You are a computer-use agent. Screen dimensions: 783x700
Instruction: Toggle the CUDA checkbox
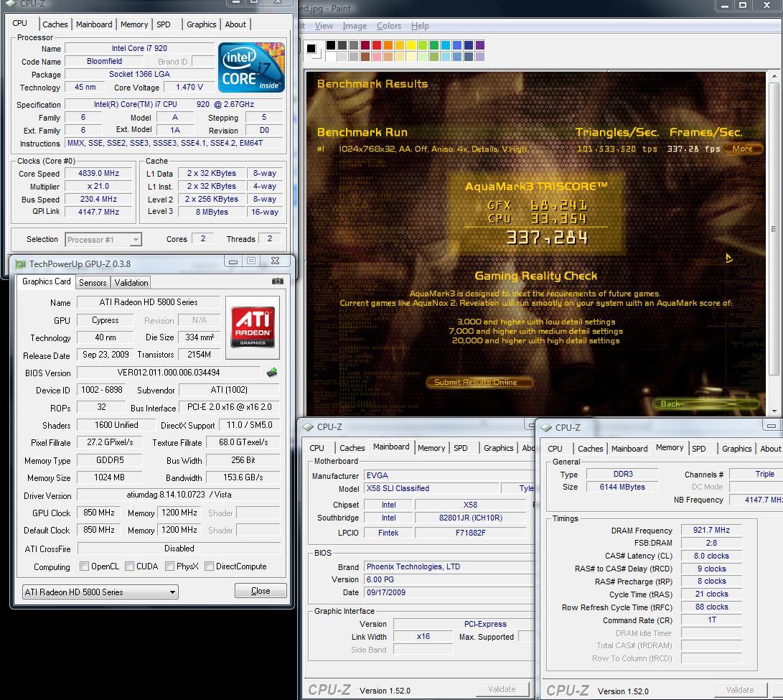click(x=129, y=566)
